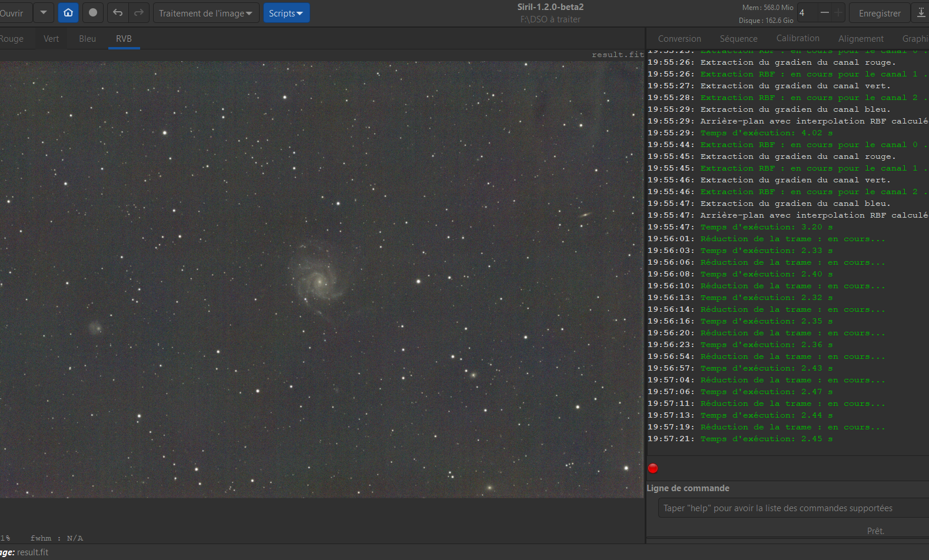The image size is (929, 560).
Task: Click the 19:56:01 Réduction de la trame line
Action: coord(766,239)
